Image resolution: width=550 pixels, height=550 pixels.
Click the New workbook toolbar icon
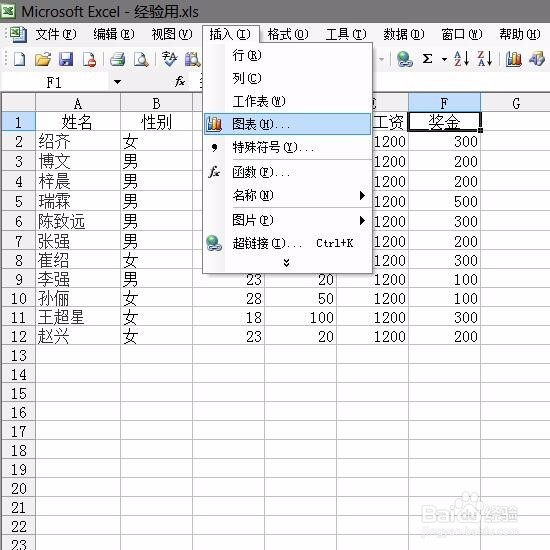19,59
